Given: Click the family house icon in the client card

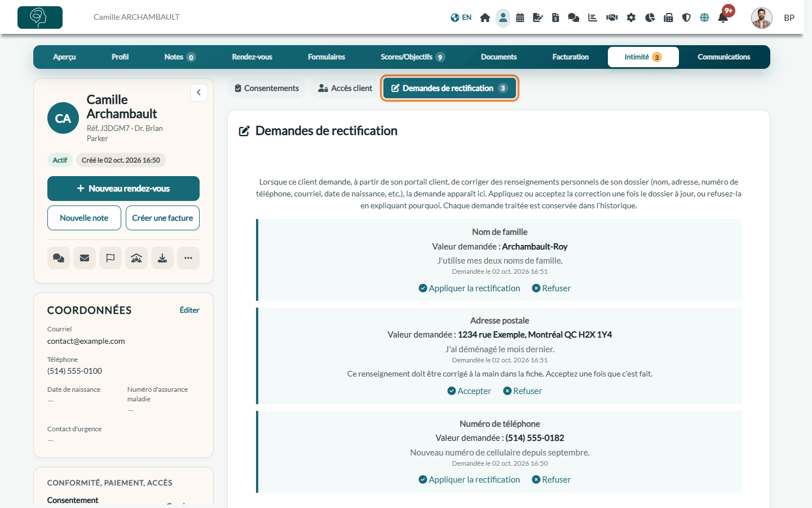Looking at the screenshot, I should pyautogui.click(x=136, y=258).
